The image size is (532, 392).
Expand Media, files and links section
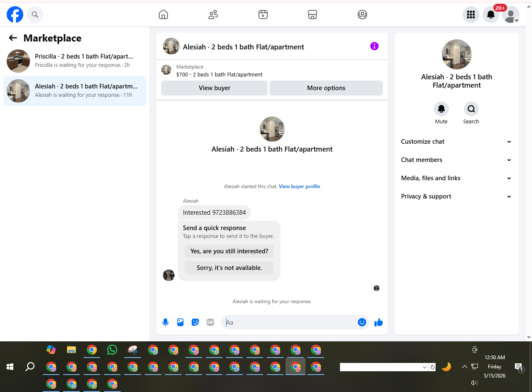point(457,178)
